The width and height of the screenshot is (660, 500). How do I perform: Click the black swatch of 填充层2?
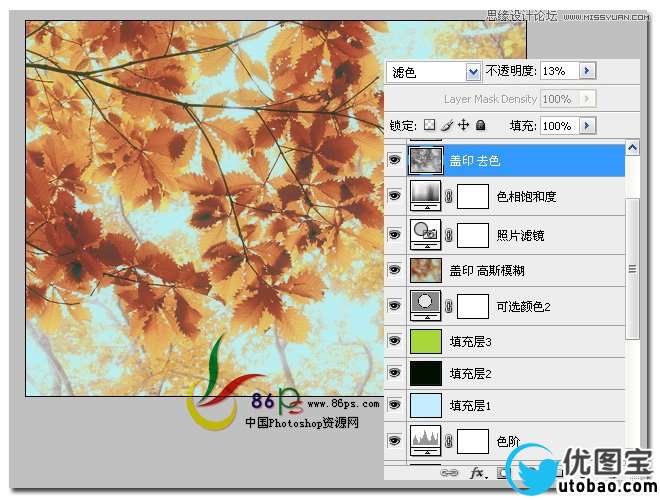(x=426, y=373)
